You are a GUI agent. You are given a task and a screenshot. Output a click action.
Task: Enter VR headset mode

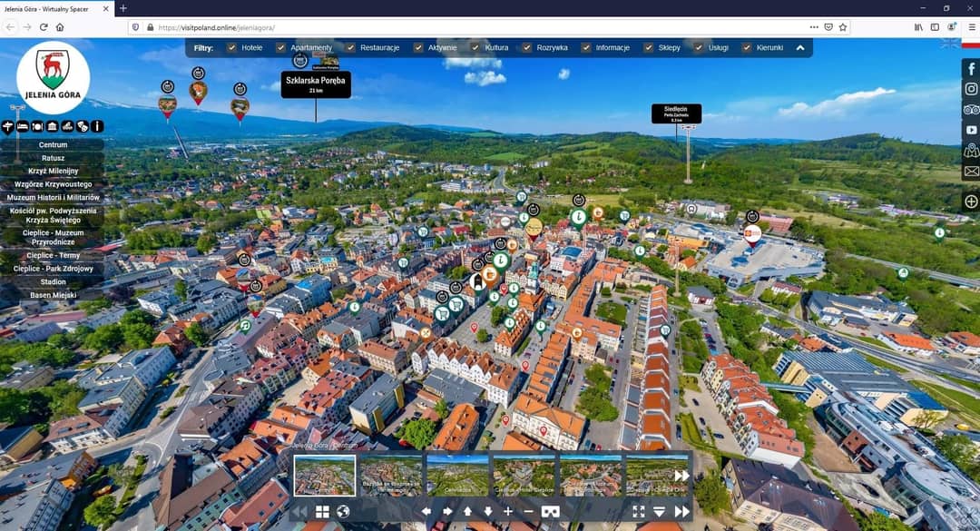[x=550, y=512]
